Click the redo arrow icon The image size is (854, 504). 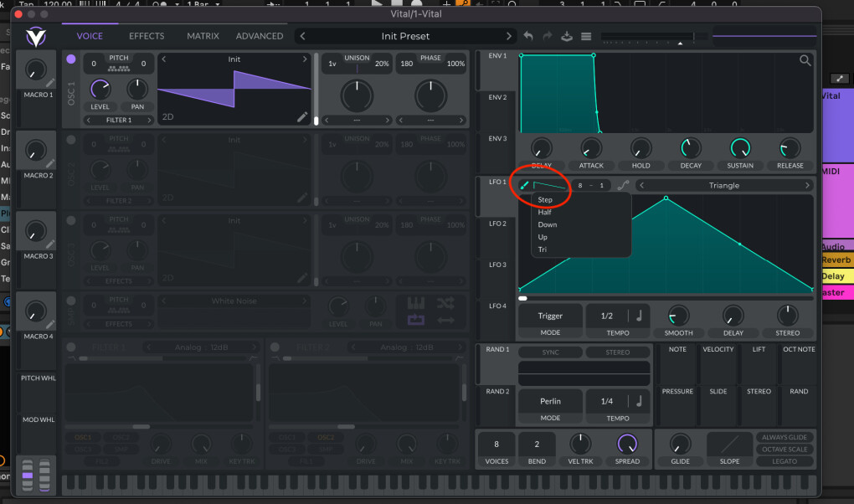point(548,36)
